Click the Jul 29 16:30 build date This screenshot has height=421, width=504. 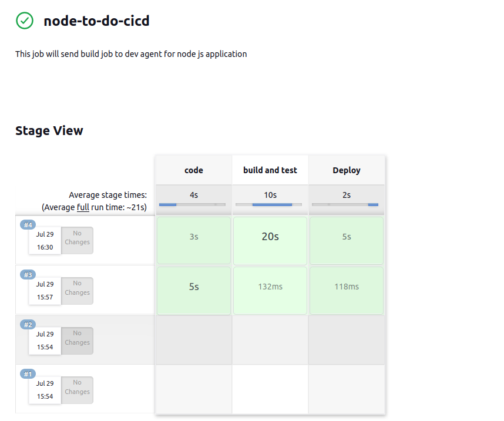click(x=45, y=241)
